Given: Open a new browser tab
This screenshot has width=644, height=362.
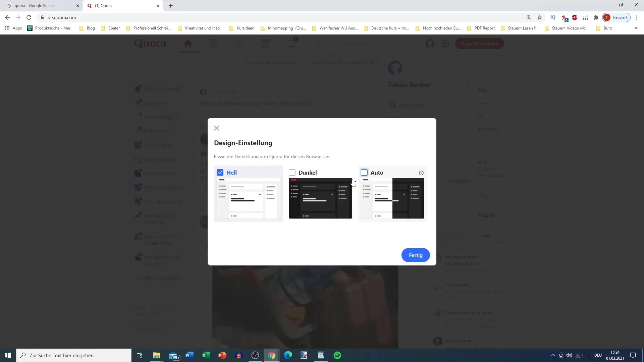Looking at the screenshot, I should click(x=171, y=6).
